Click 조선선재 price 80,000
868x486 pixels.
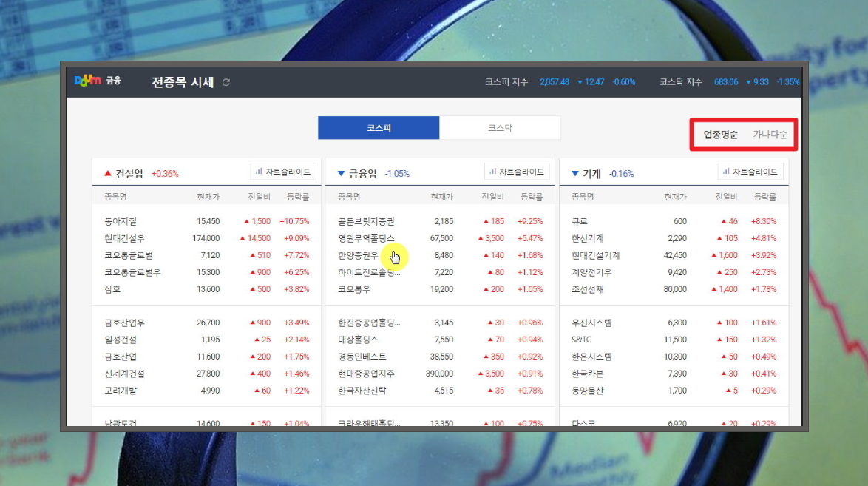(675, 289)
